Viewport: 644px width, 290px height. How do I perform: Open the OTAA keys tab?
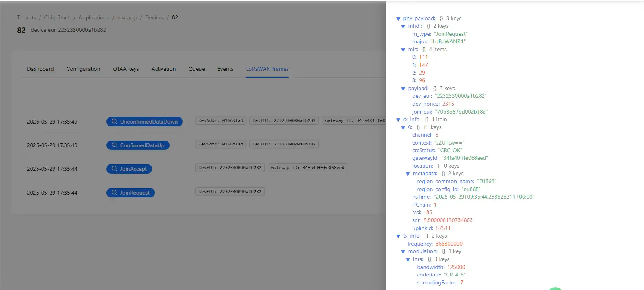(126, 69)
